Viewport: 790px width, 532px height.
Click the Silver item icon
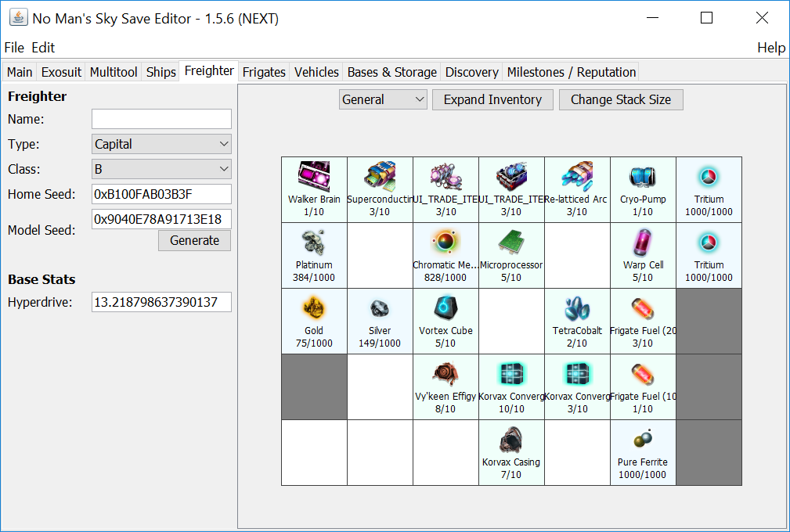(x=380, y=308)
